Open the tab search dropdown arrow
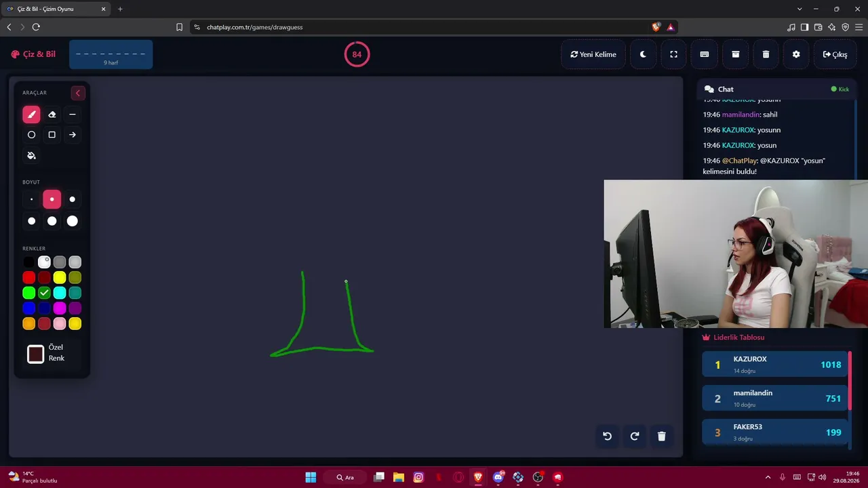The height and width of the screenshot is (488, 868). [x=800, y=9]
